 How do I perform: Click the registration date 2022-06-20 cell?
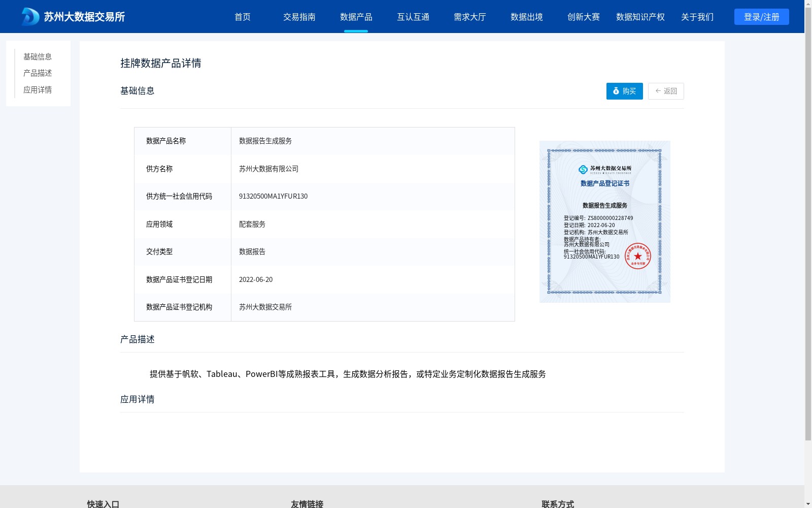(256, 279)
